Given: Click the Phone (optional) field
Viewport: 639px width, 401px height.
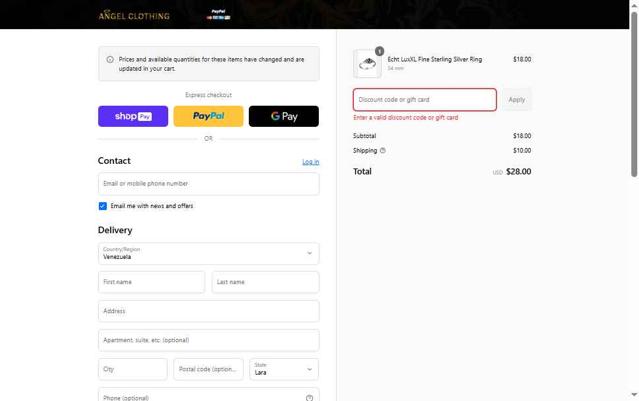Looking at the screenshot, I should click(209, 394).
